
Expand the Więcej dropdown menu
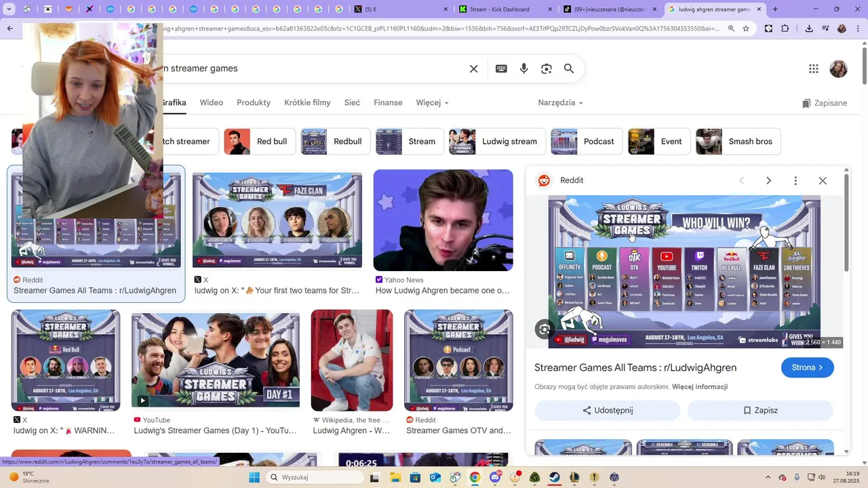pos(432,102)
